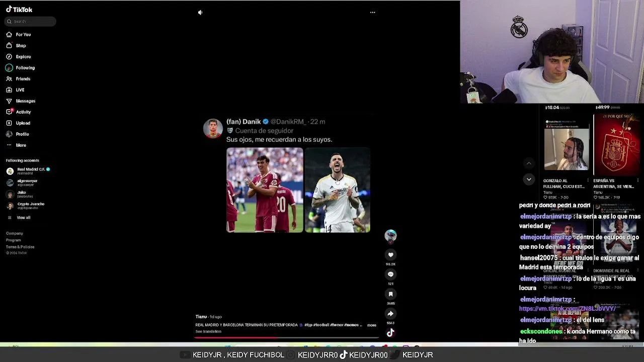Open the spinning sound disc icon
The width and height of the screenshot is (644, 362).
(390, 333)
